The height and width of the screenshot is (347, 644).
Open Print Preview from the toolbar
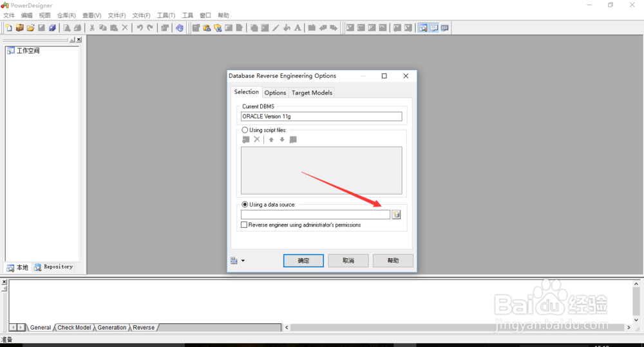(x=66, y=28)
